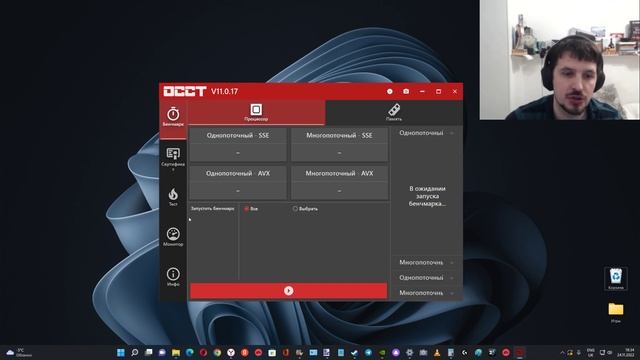Viewport: 640px width, 360px height.
Task: Click the Многопоточный - SSE result tile
Action: 339,144
